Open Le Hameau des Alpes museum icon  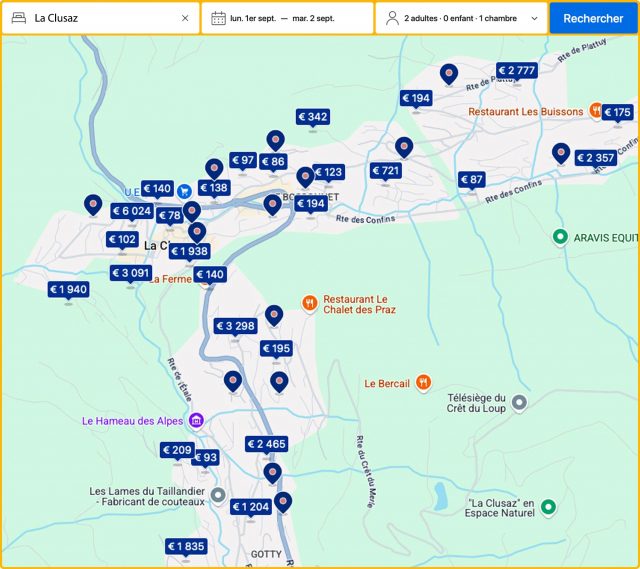point(197,420)
